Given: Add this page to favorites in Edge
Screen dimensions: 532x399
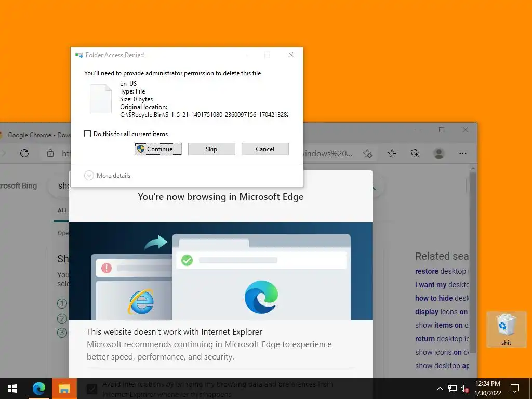Looking at the screenshot, I should click(367, 154).
